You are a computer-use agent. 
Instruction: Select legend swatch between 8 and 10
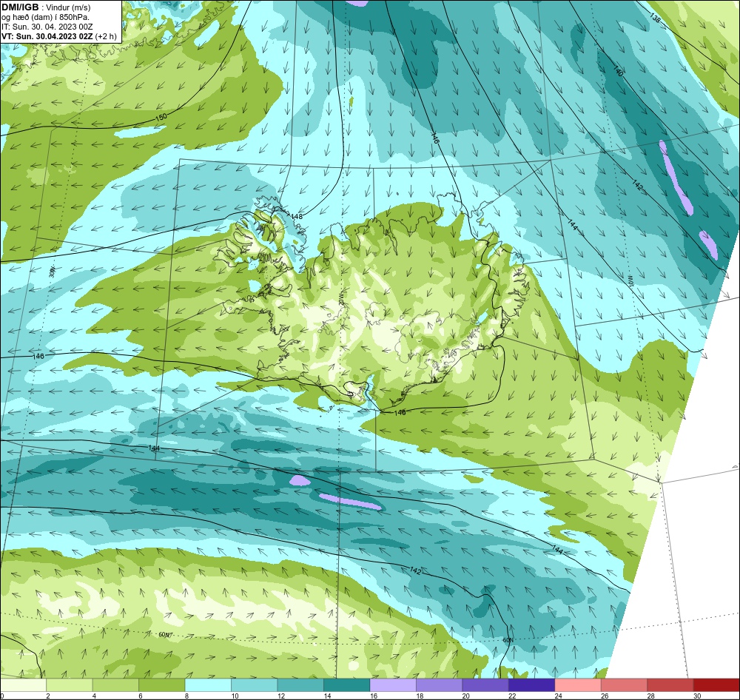click(208, 685)
